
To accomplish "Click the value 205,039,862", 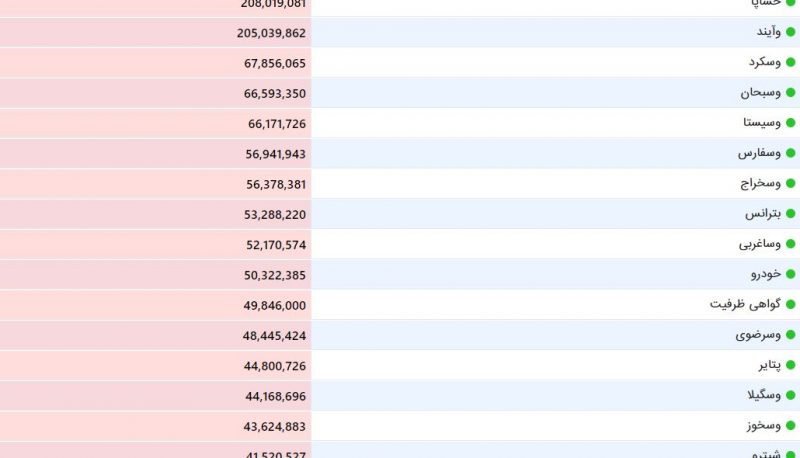I will tap(271, 33).
